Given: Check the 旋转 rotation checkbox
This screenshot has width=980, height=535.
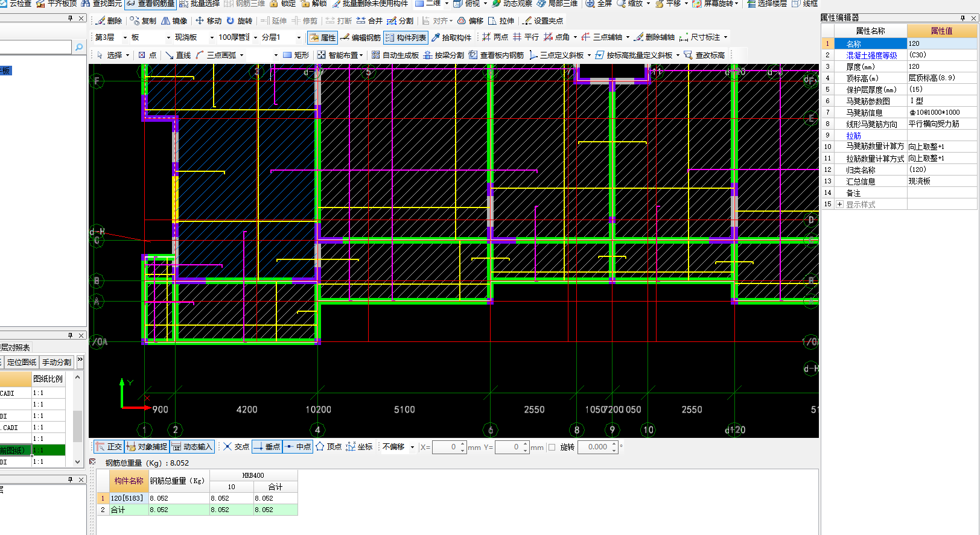Looking at the screenshot, I should (x=552, y=447).
